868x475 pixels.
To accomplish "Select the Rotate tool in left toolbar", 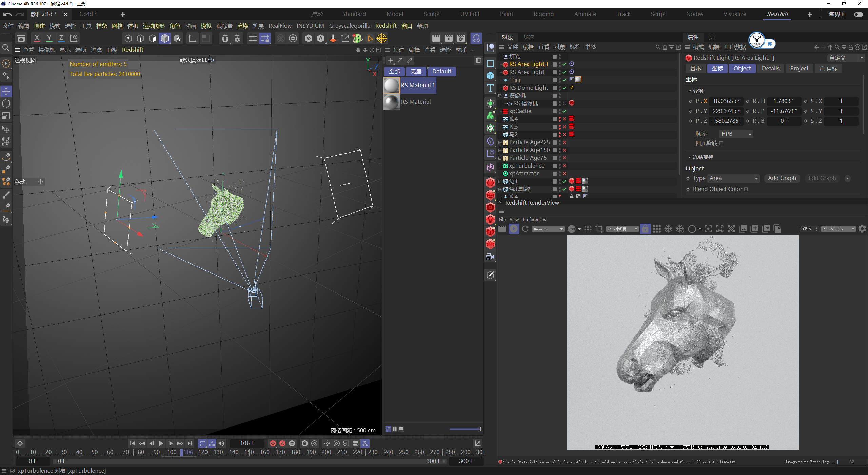I will 6,103.
